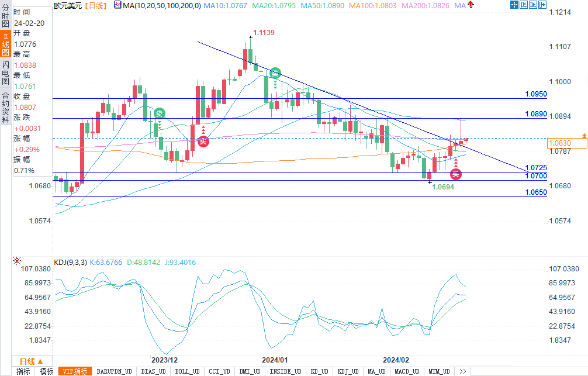Click the grid layout icon in the top-right toolbar

coord(515,5)
